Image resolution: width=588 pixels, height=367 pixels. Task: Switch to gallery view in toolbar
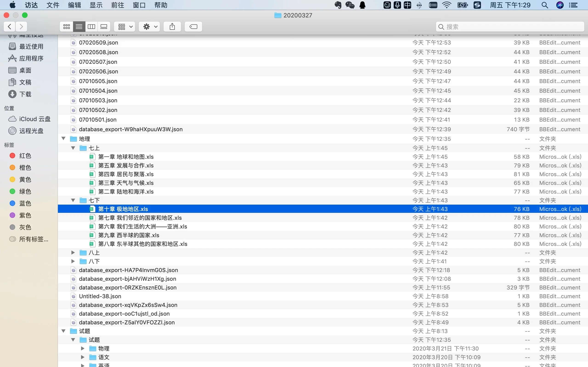[104, 26]
